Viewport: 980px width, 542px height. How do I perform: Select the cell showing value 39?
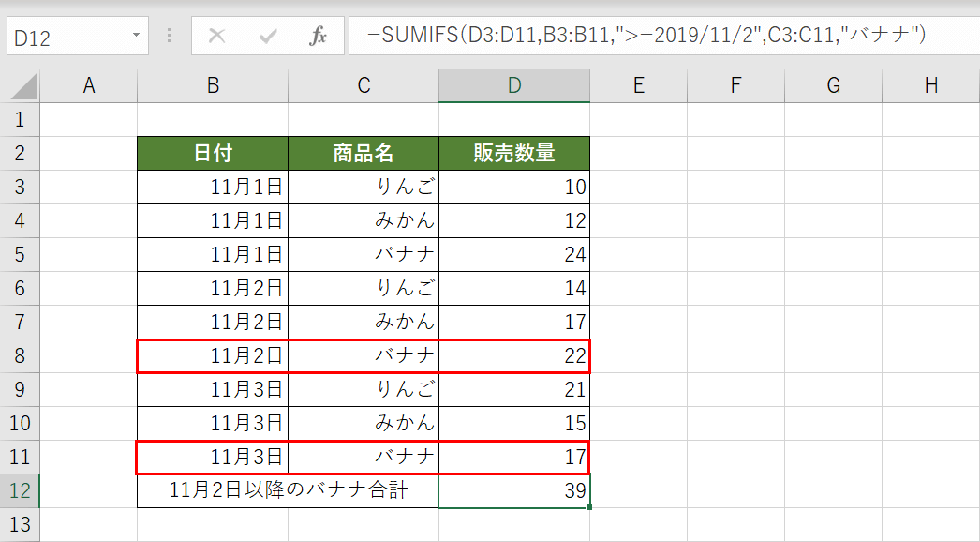point(513,490)
